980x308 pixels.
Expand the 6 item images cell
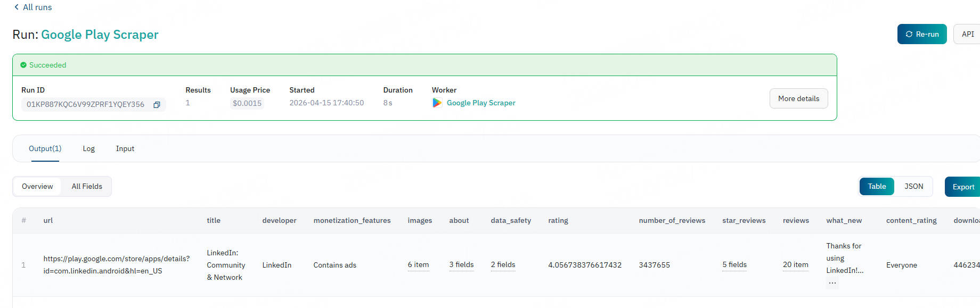click(x=418, y=264)
